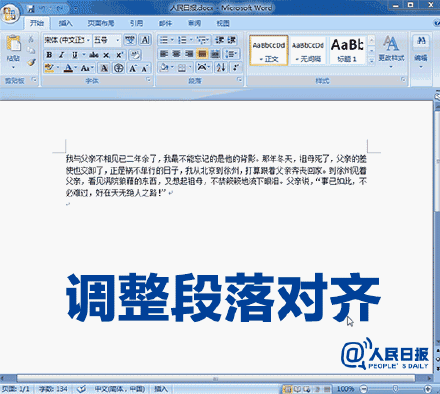Open the font size dropdown (五号)

(x=117, y=40)
